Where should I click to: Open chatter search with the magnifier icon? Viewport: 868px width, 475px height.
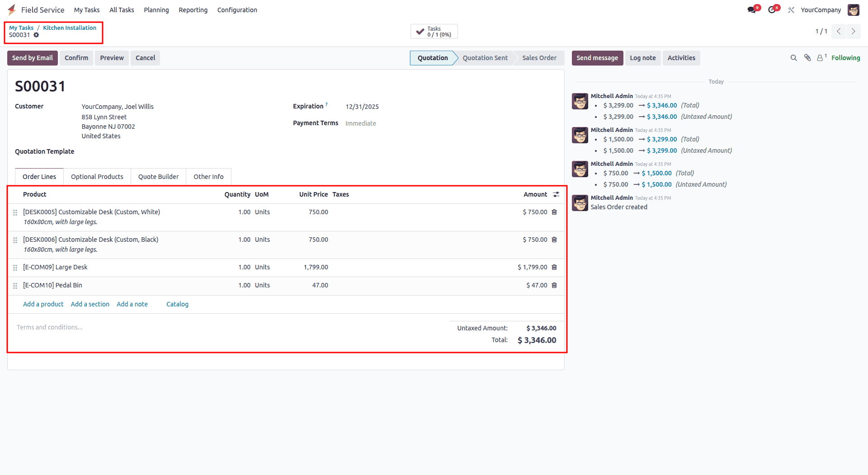(x=794, y=58)
